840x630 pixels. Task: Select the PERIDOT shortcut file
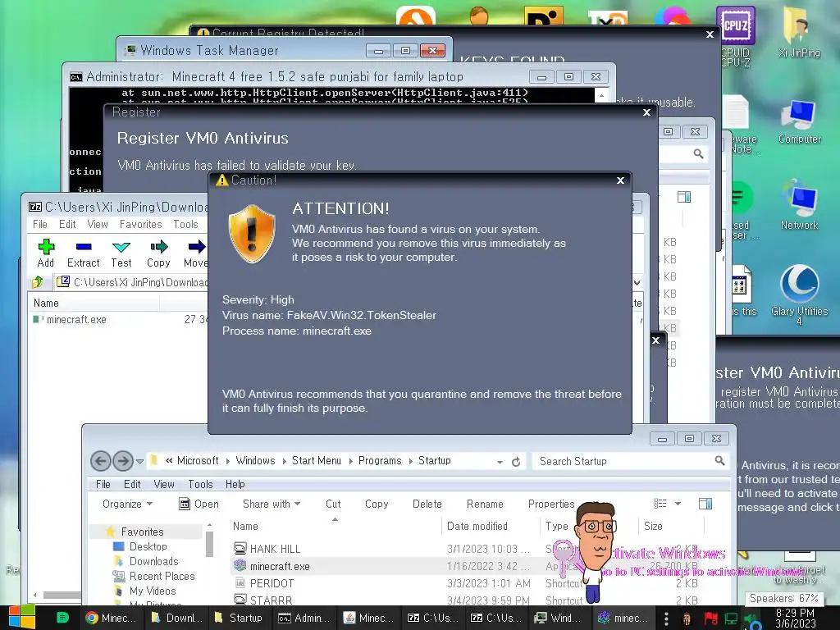[265, 583]
